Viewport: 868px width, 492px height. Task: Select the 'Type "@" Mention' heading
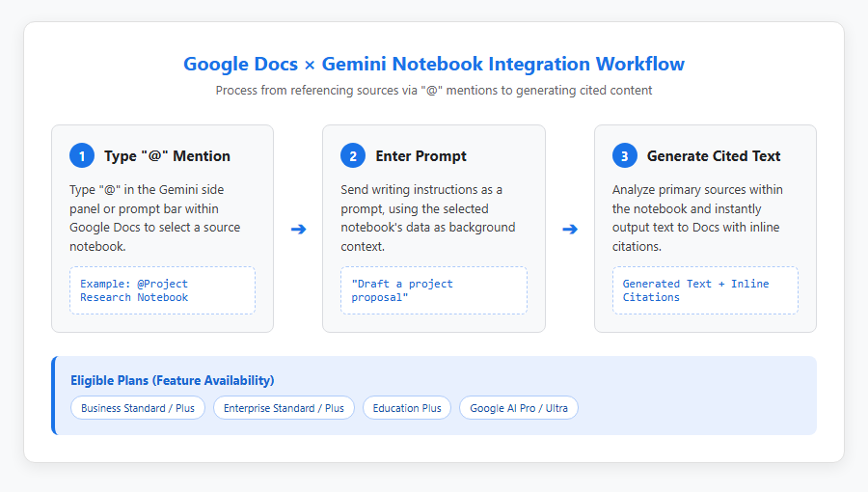[167, 156]
